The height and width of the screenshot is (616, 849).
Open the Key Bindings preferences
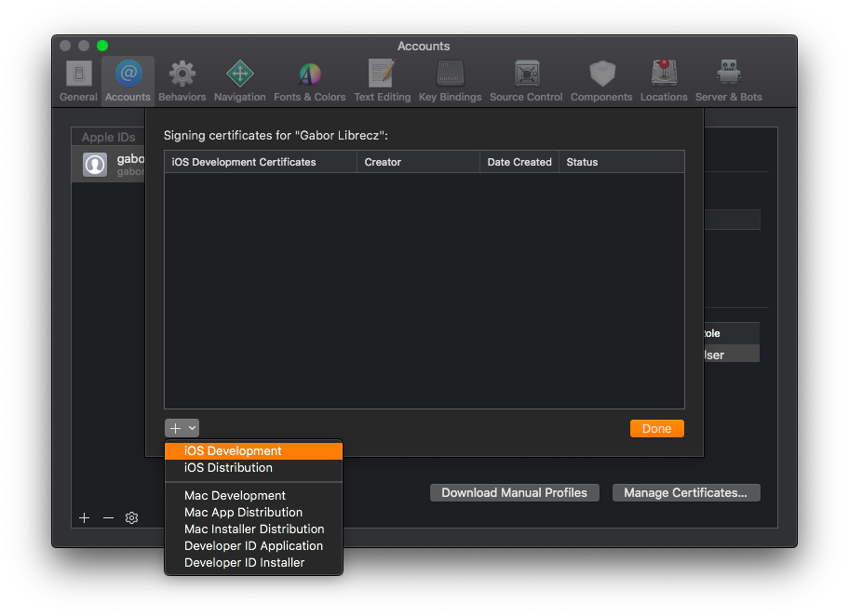[450, 81]
